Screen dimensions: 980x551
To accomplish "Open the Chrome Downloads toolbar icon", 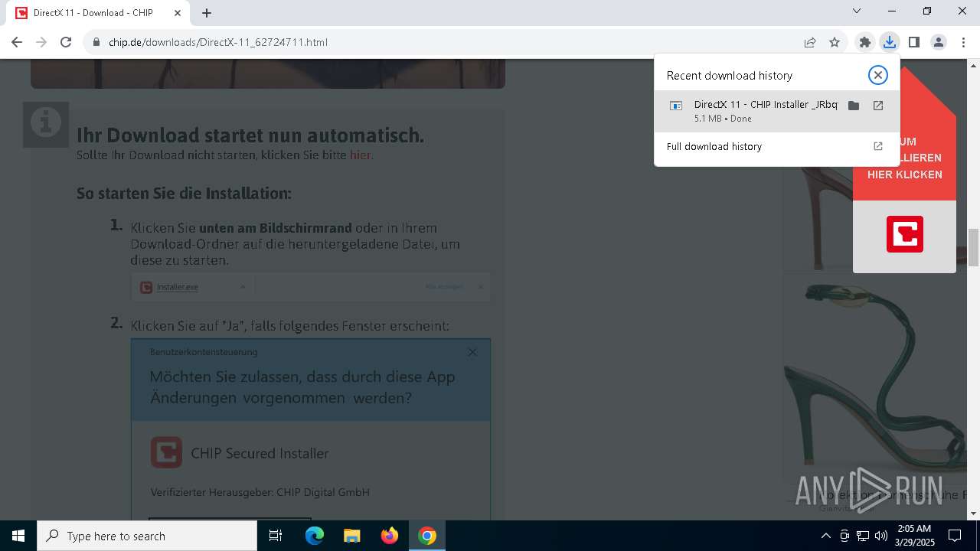I will pos(889,42).
